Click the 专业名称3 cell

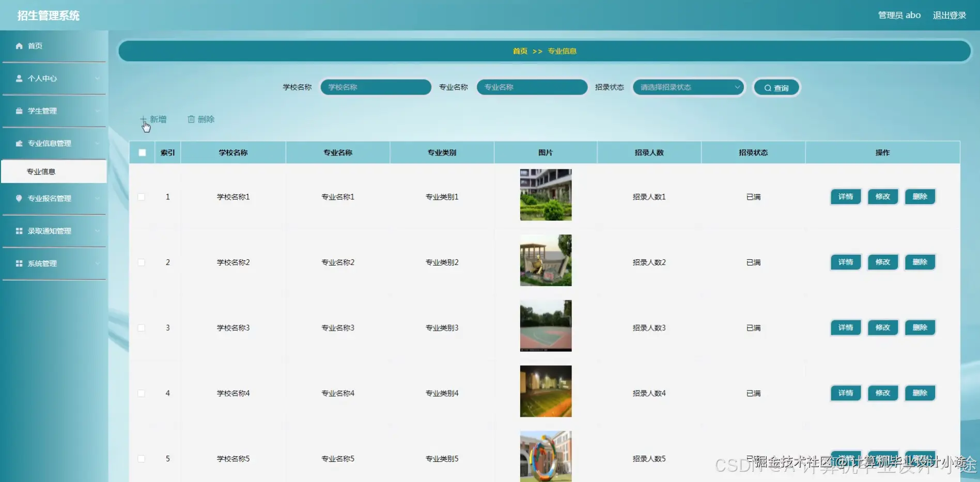[338, 328]
